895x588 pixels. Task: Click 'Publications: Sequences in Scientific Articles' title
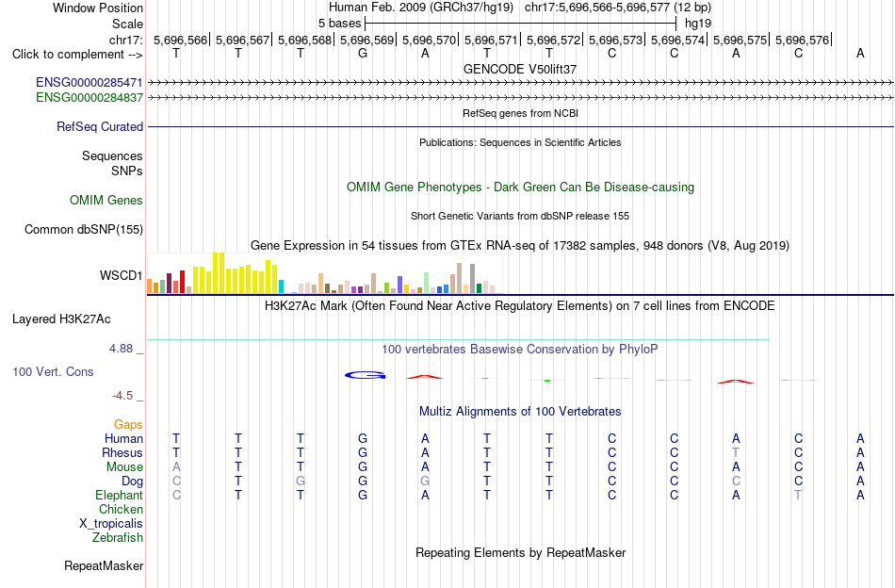click(x=520, y=142)
